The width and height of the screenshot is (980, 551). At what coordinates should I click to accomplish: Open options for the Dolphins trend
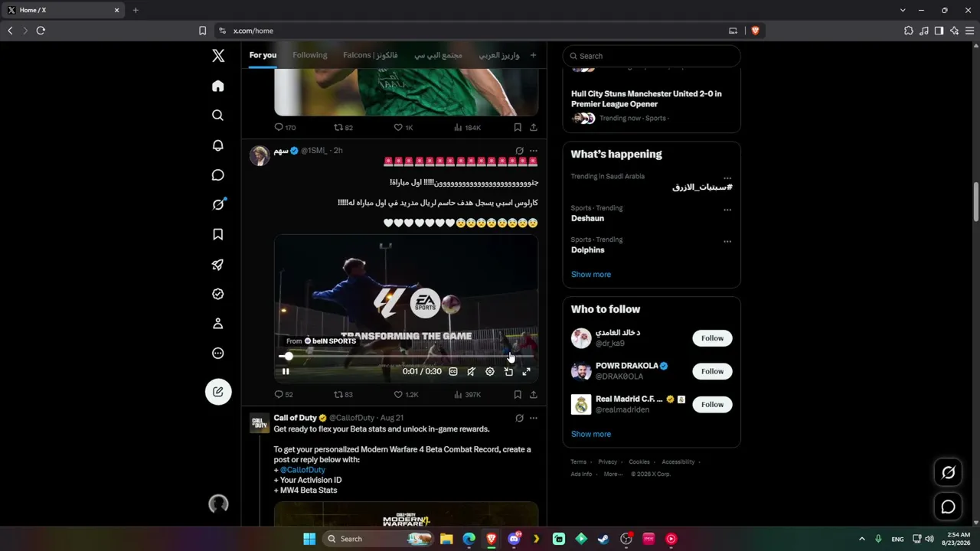click(727, 241)
